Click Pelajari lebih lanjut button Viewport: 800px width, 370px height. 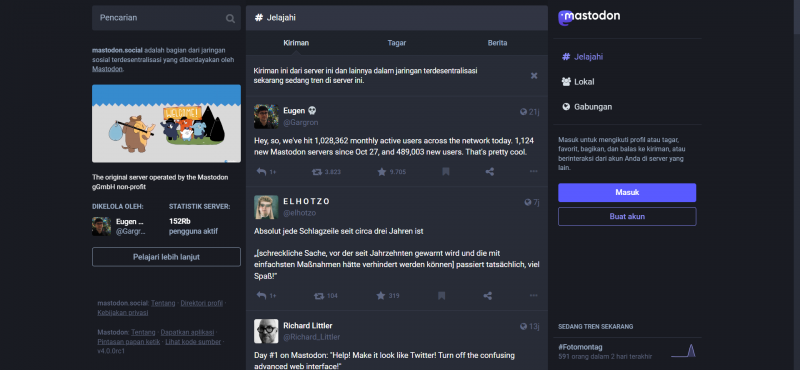click(x=166, y=257)
